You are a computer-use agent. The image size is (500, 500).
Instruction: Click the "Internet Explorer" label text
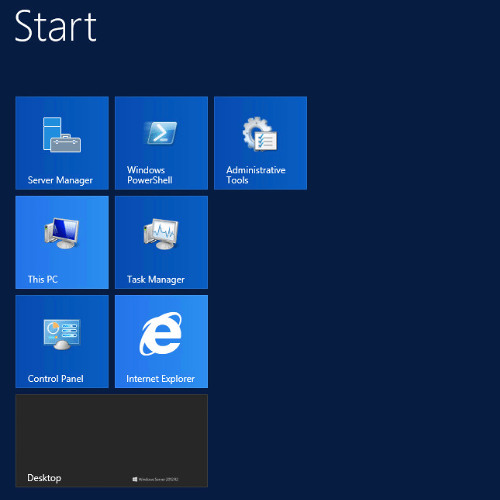point(160,379)
